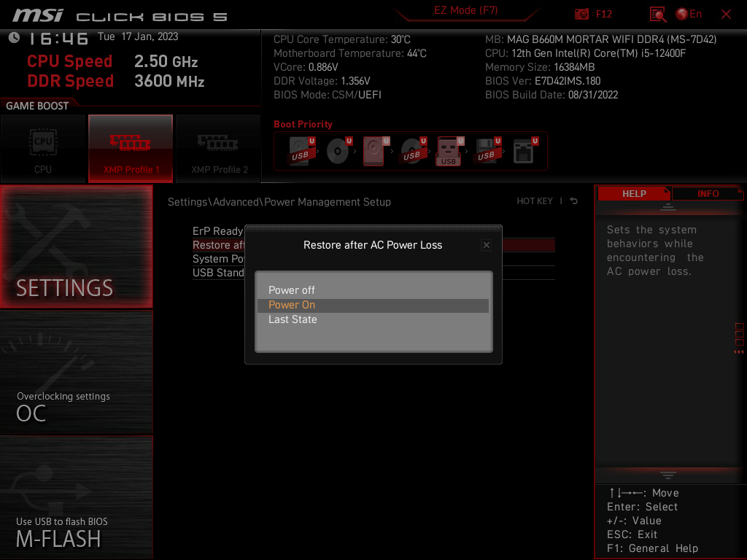Open the BIOS search magnifier icon

[x=658, y=15]
